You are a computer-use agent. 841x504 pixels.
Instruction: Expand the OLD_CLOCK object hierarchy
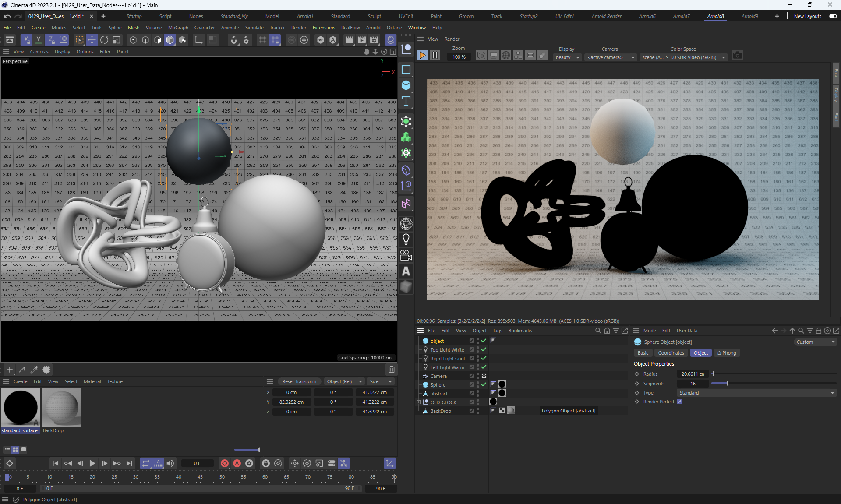click(x=418, y=402)
